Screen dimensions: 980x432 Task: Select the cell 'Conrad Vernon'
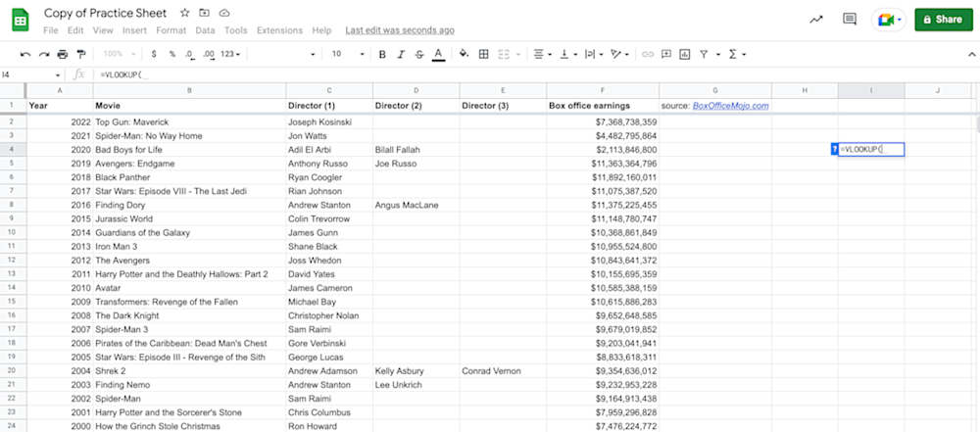pyautogui.click(x=503, y=370)
